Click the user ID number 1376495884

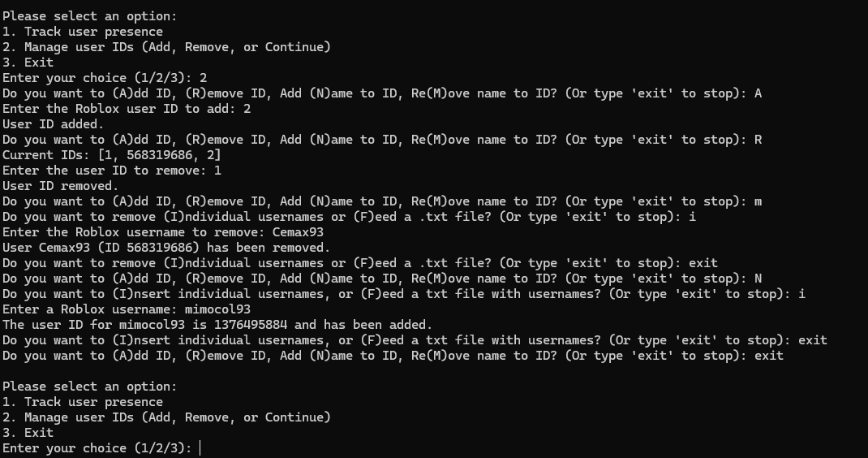click(x=250, y=325)
